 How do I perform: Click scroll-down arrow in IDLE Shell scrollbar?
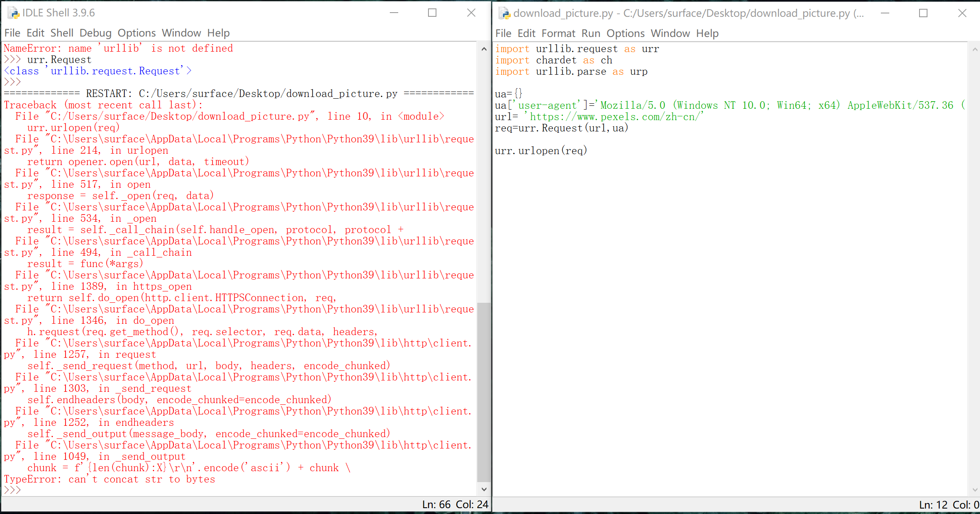(484, 489)
